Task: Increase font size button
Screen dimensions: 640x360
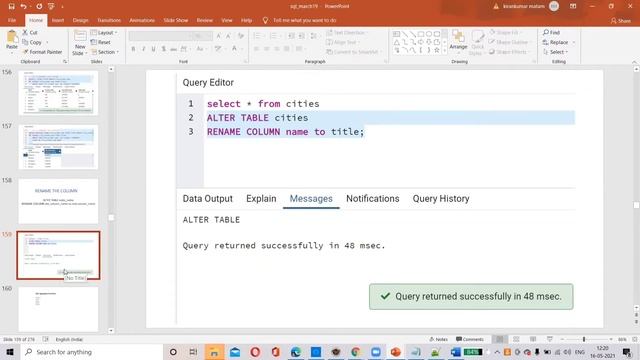Action: 219,36
